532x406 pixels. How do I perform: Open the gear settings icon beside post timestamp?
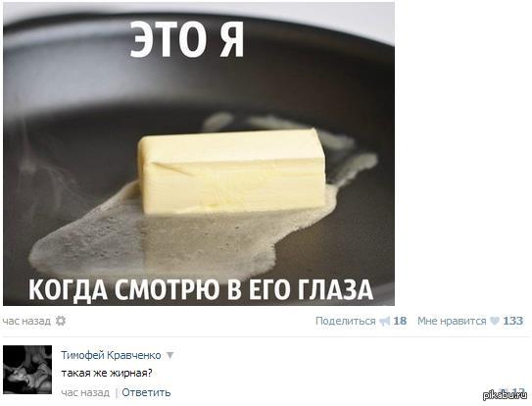[x=61, y=321]
